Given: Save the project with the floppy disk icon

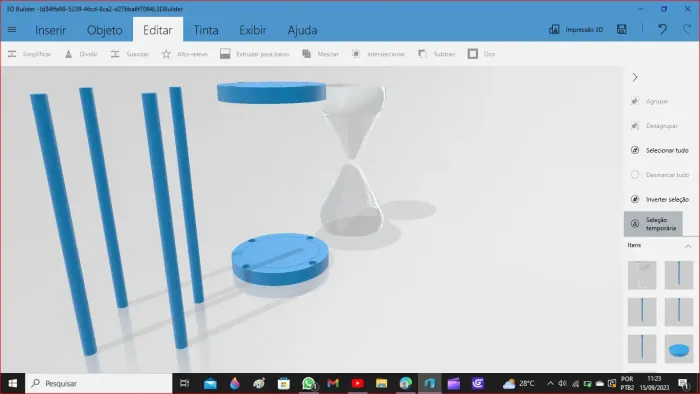Looking at the screenshot, I should click(x=621, y=29).
